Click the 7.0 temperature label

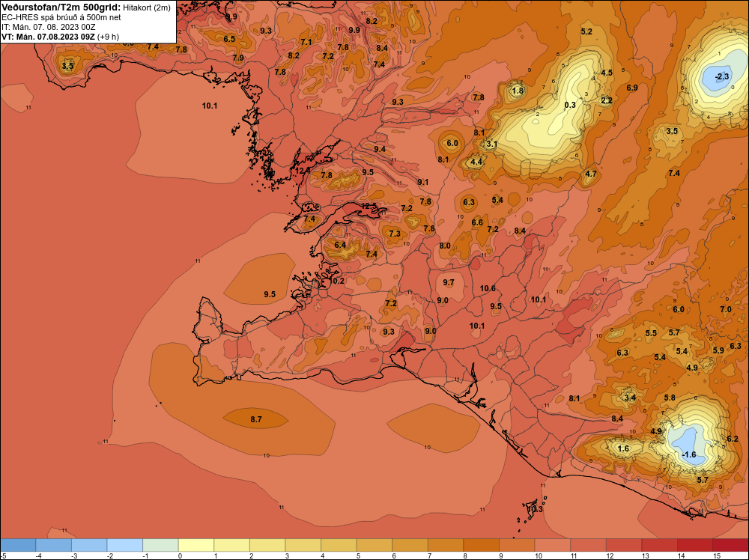click(726, 309)
